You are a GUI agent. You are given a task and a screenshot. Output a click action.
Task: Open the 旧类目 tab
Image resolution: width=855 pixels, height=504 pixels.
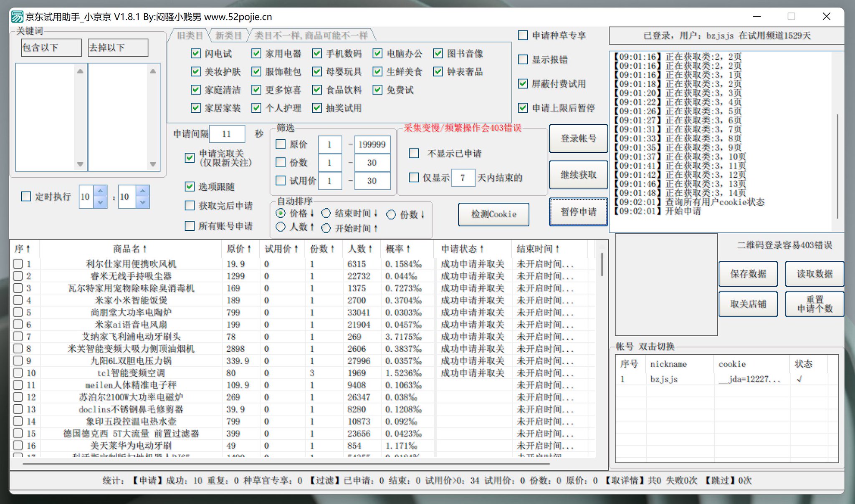click(190, 35)
